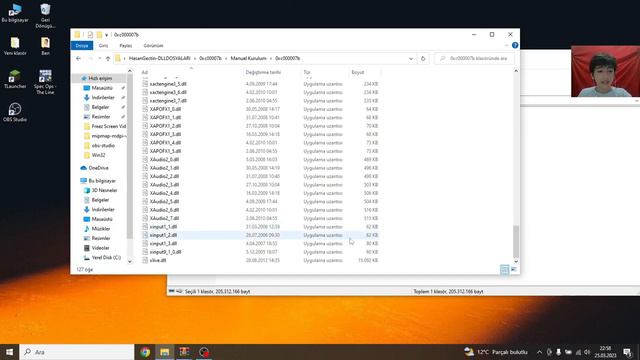Image resolution: width=640 pixels, height=360 pixels.
Task: Select Videolar in navigation pane
Action: [x=97, y=248]
